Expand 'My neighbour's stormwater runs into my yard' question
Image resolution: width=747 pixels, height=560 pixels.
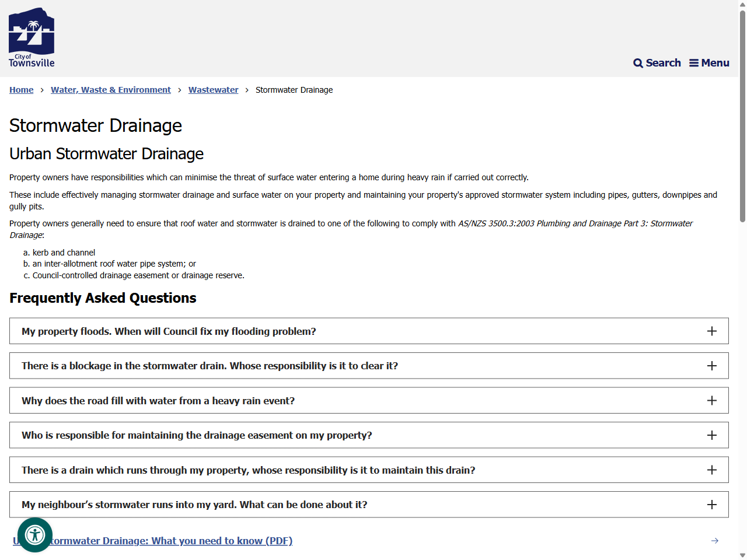(x=369, y=505)
